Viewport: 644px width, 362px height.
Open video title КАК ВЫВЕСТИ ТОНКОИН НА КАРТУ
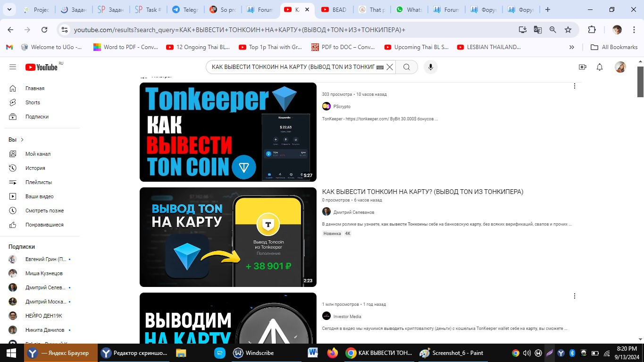pos(423,192)
